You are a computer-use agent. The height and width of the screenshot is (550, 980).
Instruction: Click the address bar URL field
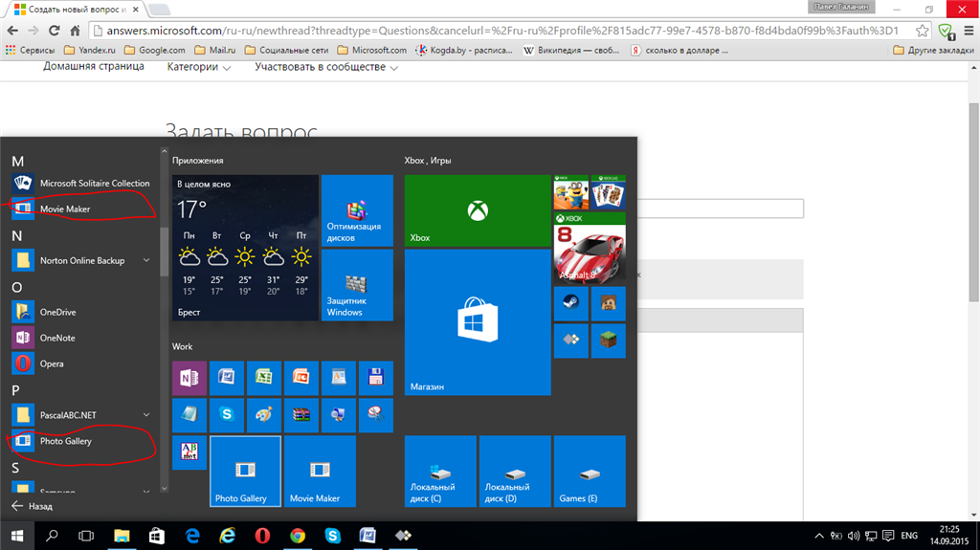click(x=503, y=31)
